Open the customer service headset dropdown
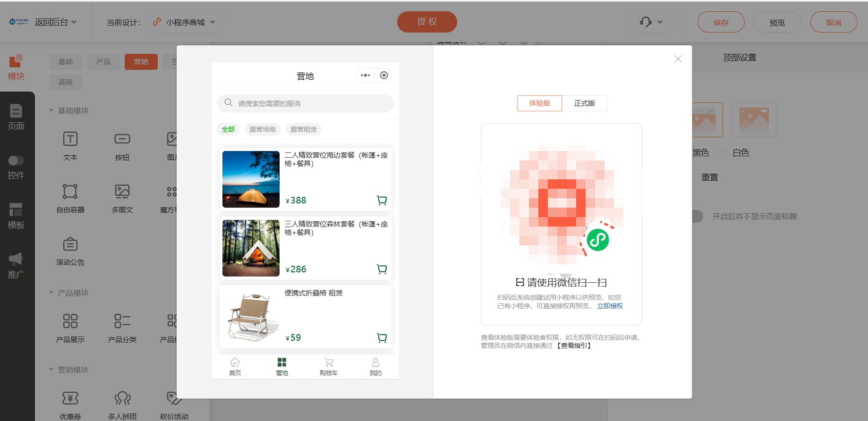 click(x=652, y=22)
